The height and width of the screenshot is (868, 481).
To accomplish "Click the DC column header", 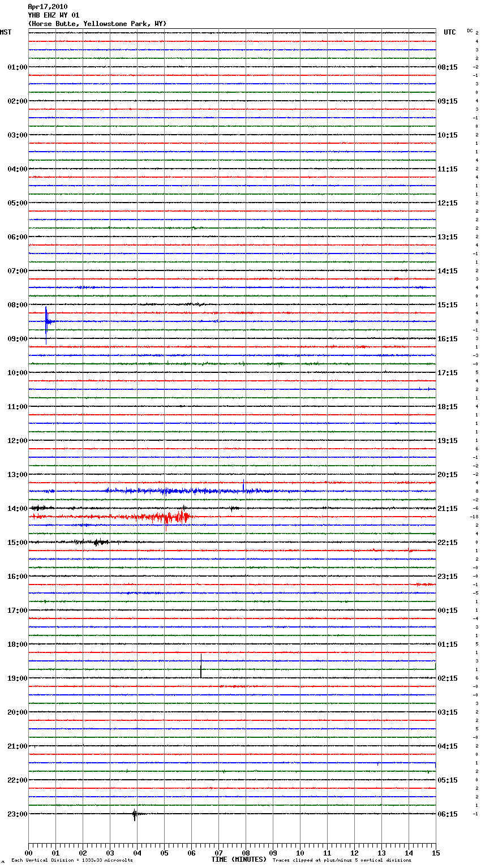I will click(470, 31).
